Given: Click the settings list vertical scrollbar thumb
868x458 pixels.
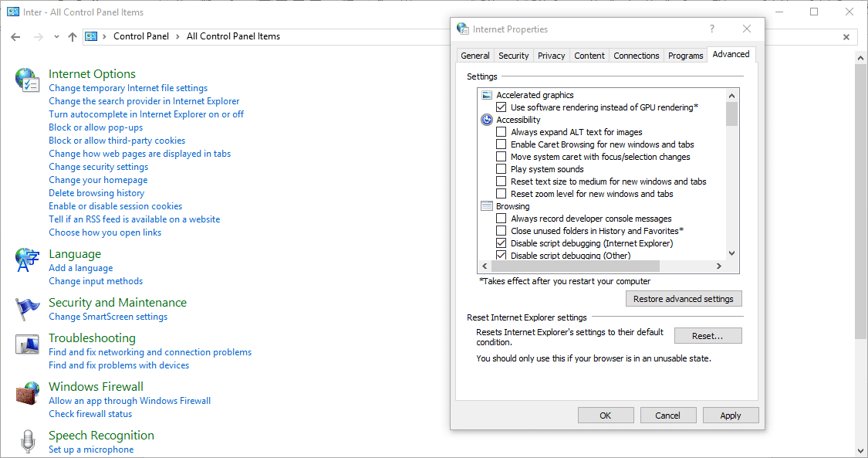Looking at the screenshot, I should click(732, 114).
